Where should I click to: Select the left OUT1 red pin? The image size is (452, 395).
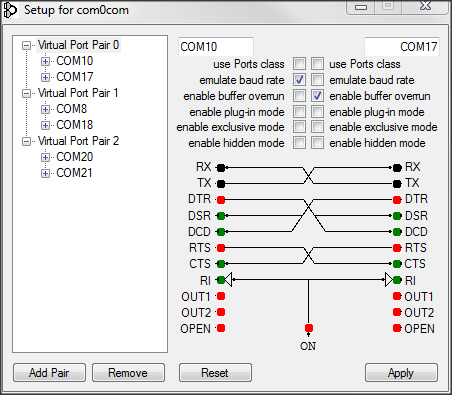click(221, 296)
